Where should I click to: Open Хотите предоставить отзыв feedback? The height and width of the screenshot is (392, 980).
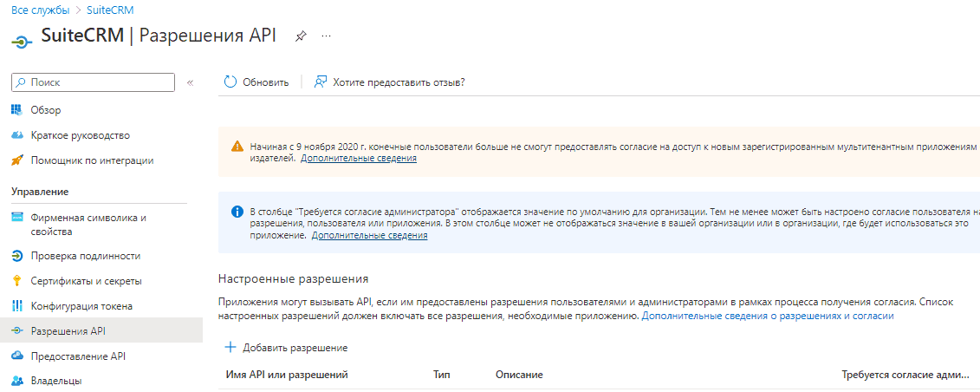tap(389, 82)
